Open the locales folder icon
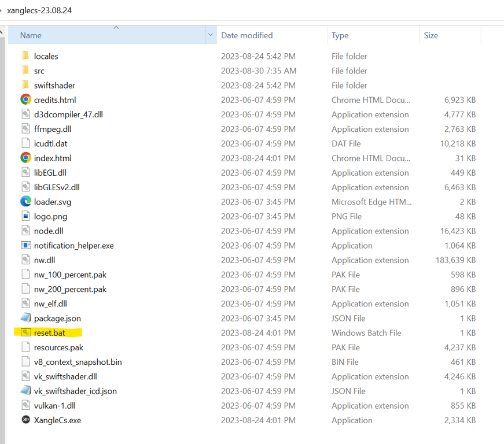 25,56
